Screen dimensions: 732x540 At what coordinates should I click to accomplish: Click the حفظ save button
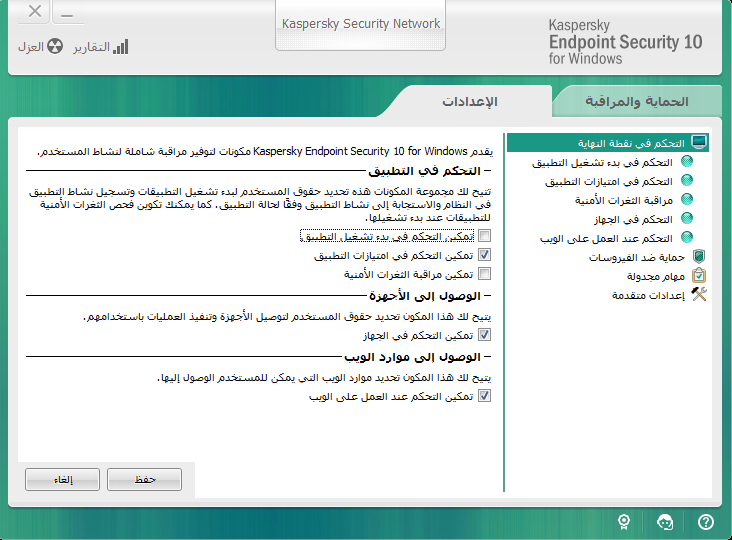(x=144, y=479)
